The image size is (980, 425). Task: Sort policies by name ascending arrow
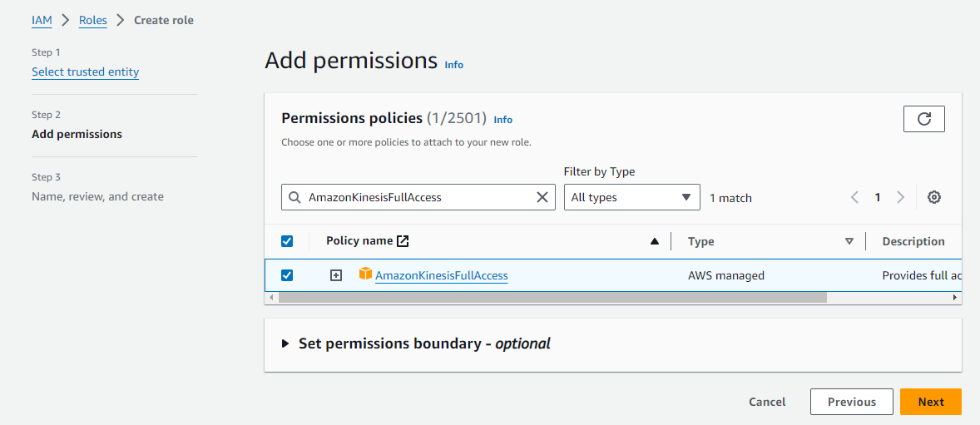coord(654,241)
